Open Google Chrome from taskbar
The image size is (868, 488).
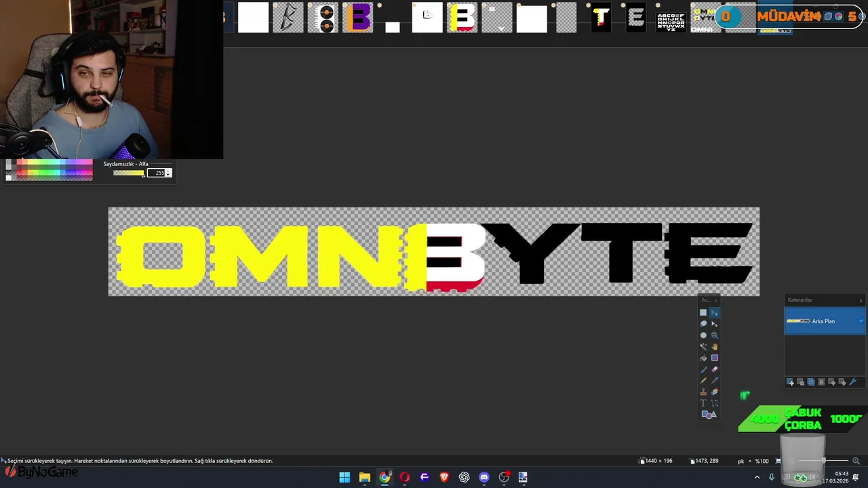coord(384,477)
